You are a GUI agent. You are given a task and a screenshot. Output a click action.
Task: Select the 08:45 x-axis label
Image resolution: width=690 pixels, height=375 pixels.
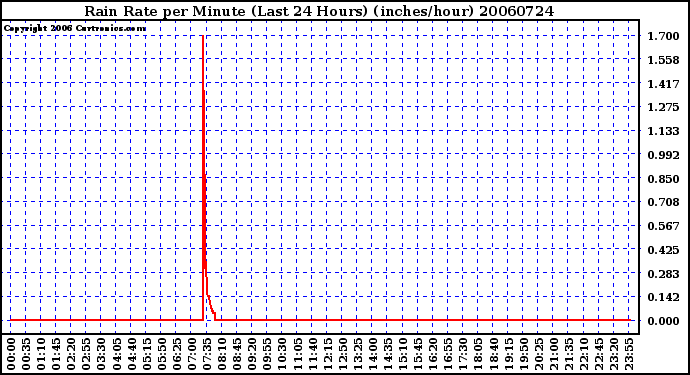(x=237, y=355)
